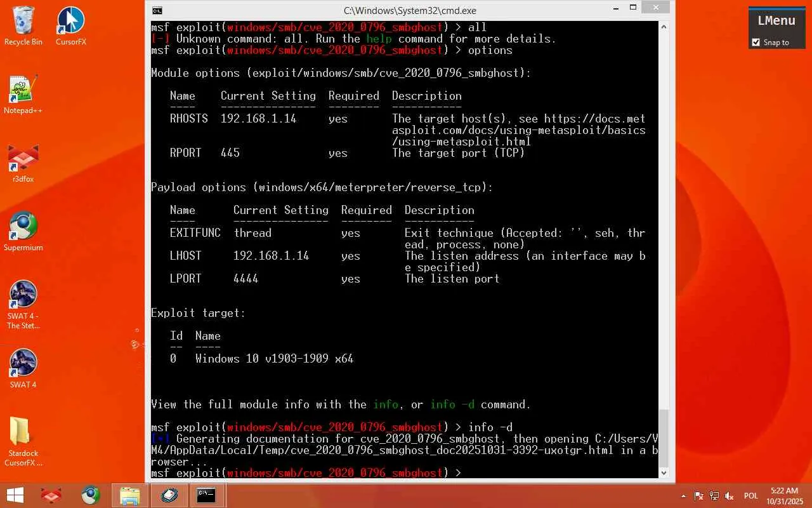812x508 pixels.
Task: Click the green help word
Action: 379,39
